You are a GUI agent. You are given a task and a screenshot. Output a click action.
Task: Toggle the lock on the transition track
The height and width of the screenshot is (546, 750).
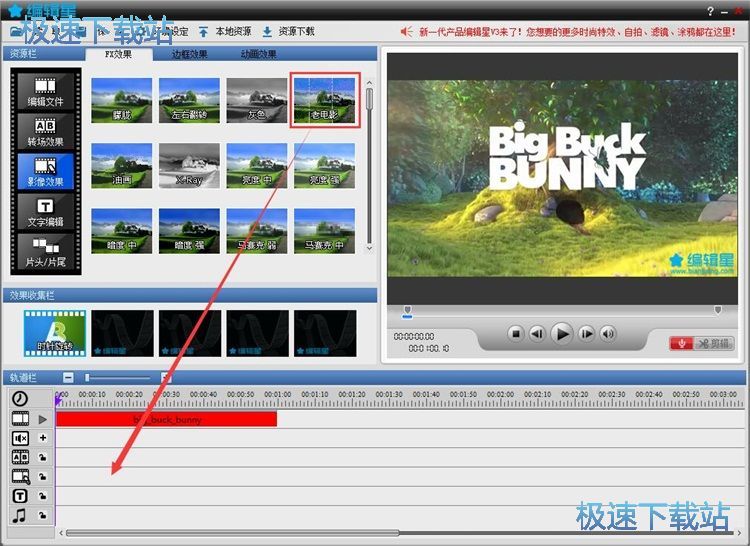pyautogui.click(x=43, y=458)
